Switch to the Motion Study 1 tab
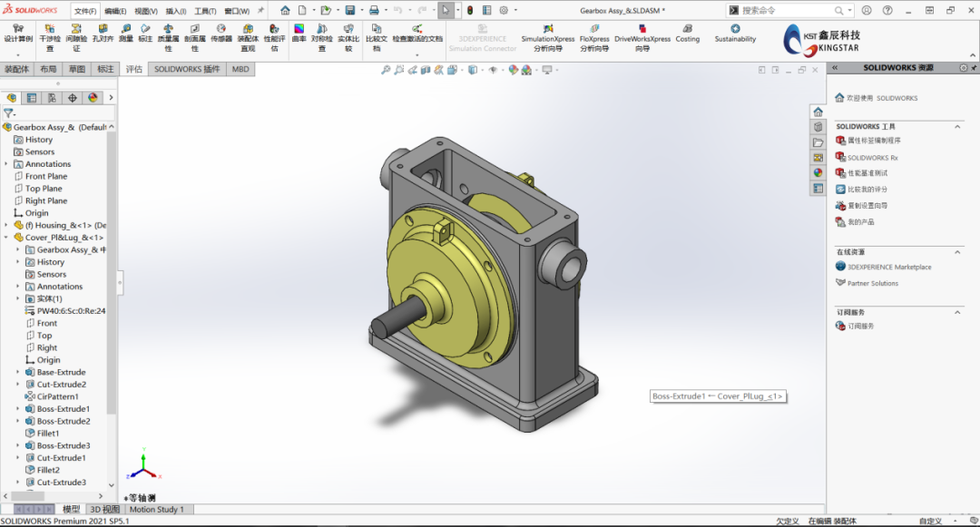The width and height of the screenshot is (980, 527). coord(156,509)
